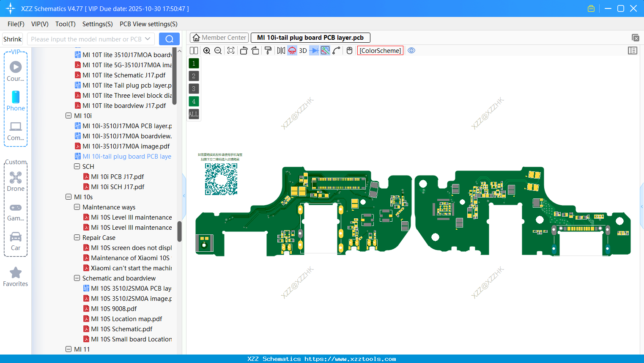Open the Tool(T) menu
The image size is (644, 363).
tap(65, 24)
